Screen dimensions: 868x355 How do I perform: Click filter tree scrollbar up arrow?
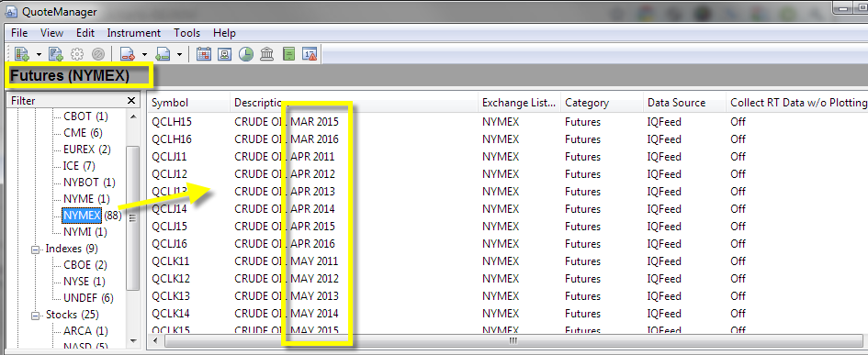(133, 116)
